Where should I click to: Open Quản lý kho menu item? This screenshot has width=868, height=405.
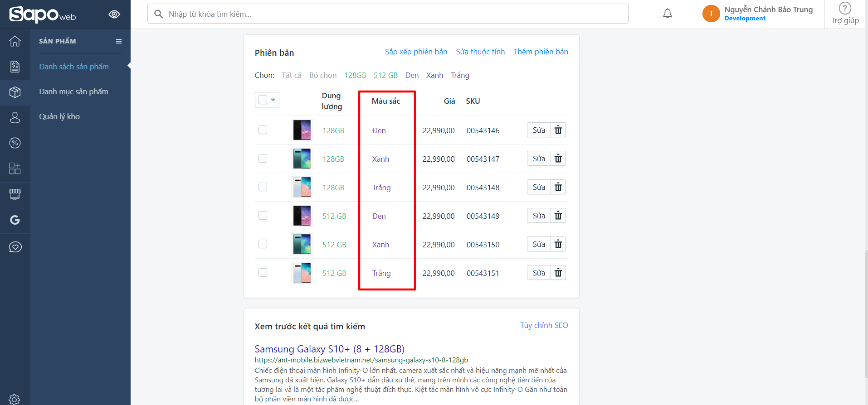pyautogui.click(x=59, y=116)
